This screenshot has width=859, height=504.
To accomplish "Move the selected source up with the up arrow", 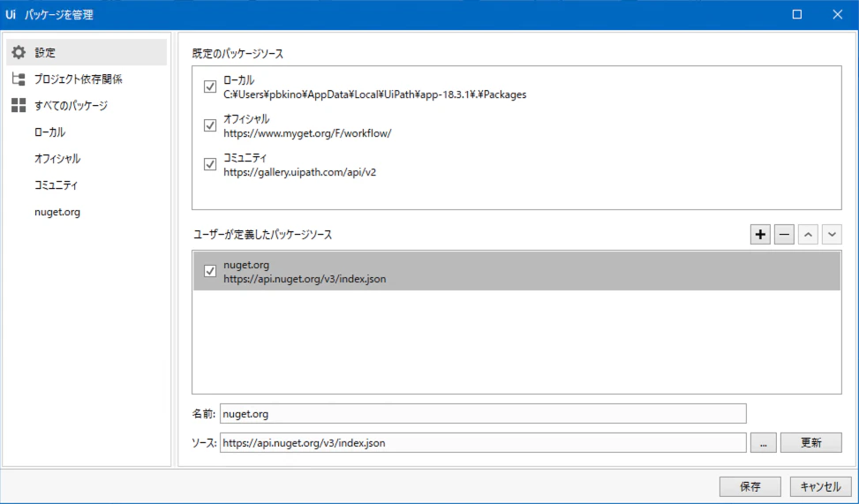I will point(808,235).
